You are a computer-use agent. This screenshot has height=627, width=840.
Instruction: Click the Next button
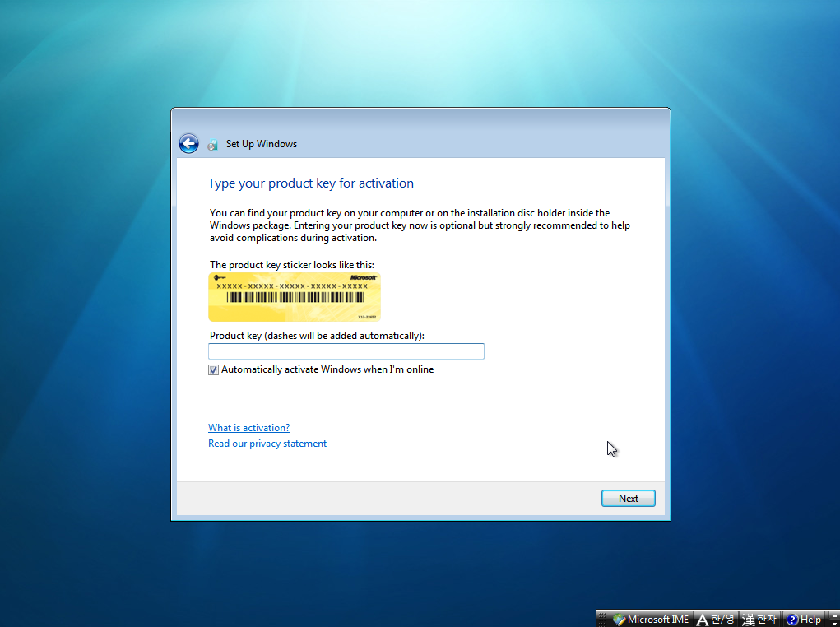628,499
